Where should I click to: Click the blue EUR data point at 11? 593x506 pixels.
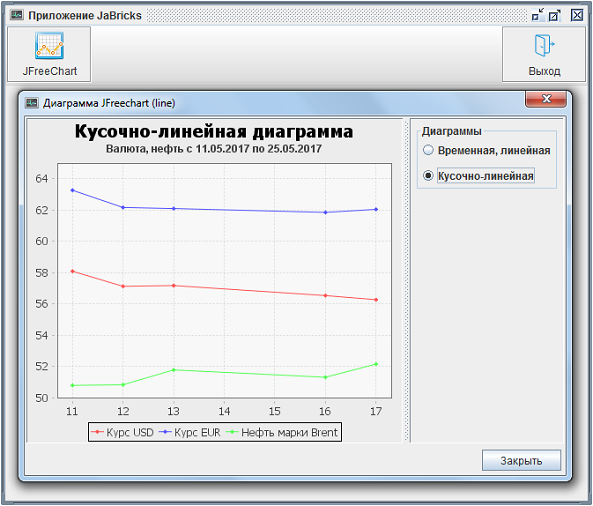point(72,190)
